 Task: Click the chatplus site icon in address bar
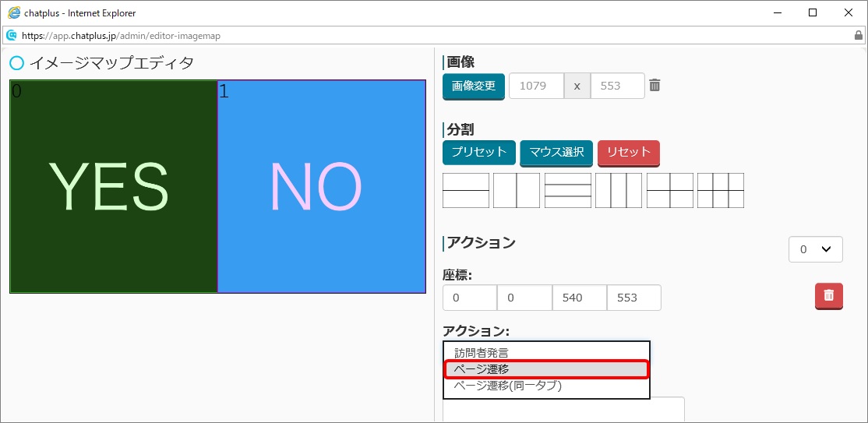click(x=11, y=35)
